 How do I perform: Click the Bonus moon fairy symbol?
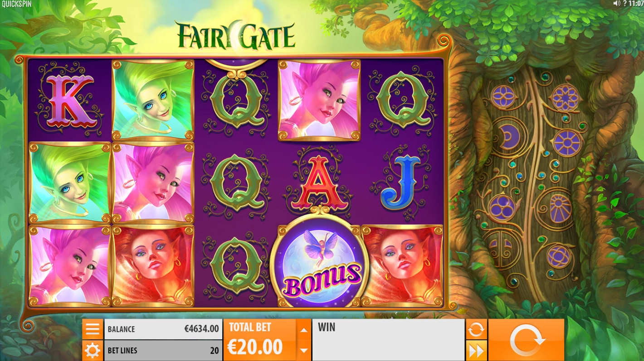(x=320, y=261)
